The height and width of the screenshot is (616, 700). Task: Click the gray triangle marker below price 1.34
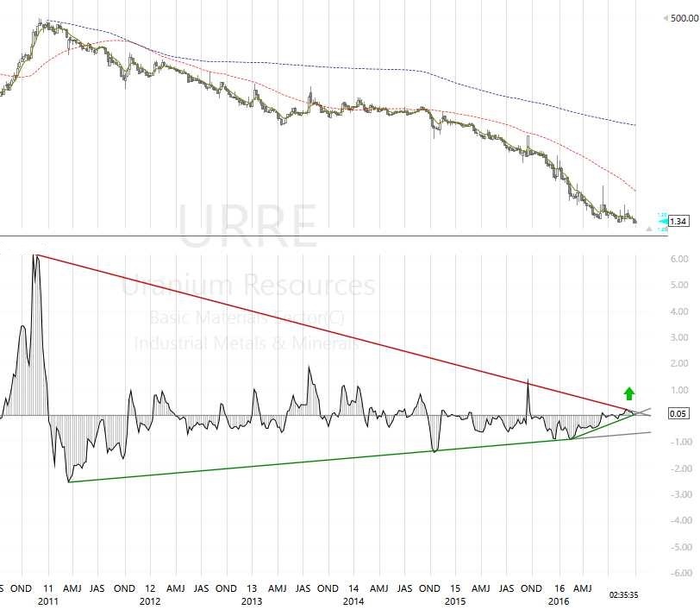point(649,229)
